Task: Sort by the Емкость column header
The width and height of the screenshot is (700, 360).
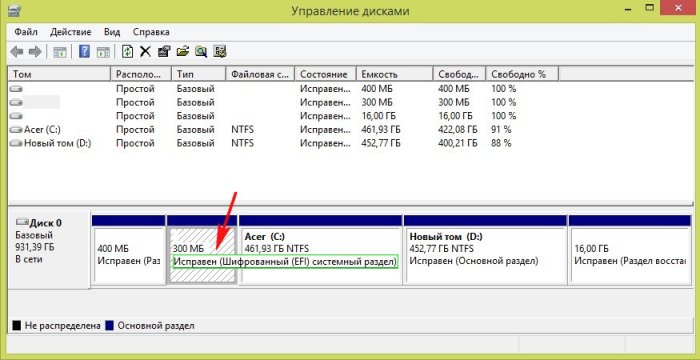Action: (x=395, y=74)
